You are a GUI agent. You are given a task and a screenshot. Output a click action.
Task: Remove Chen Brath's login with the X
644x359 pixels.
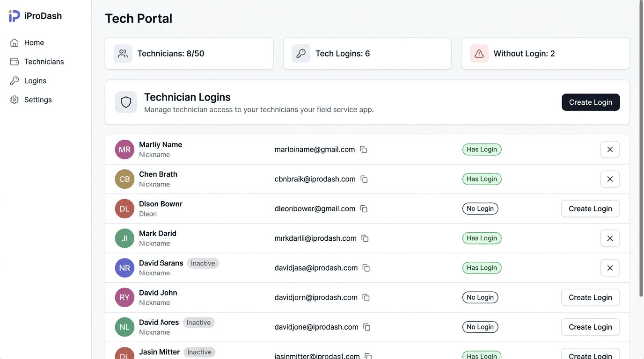(x=610, y=179)
